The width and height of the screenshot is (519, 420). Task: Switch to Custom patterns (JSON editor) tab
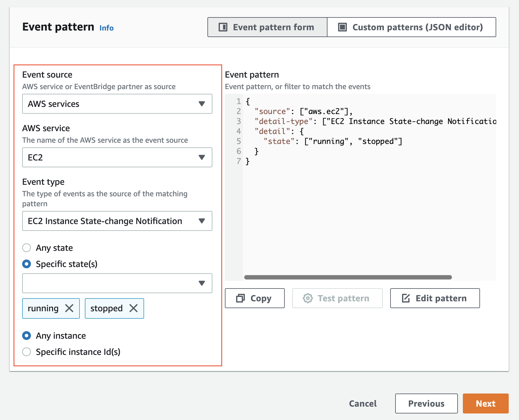[x=411, y=27]
